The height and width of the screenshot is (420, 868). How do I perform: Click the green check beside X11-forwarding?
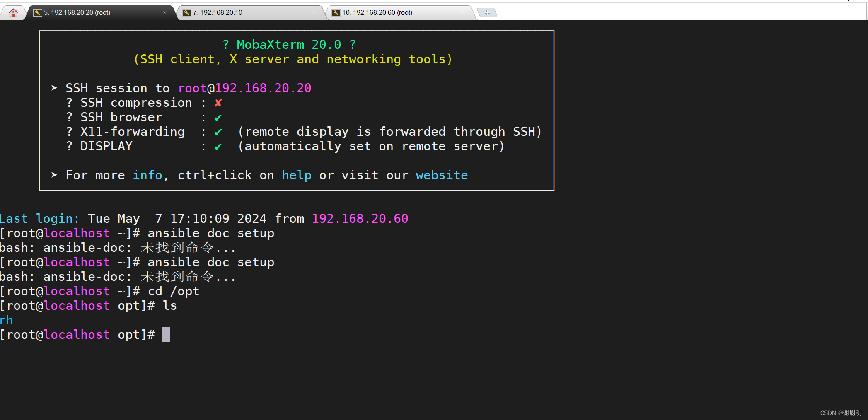[x=218, y=132]
